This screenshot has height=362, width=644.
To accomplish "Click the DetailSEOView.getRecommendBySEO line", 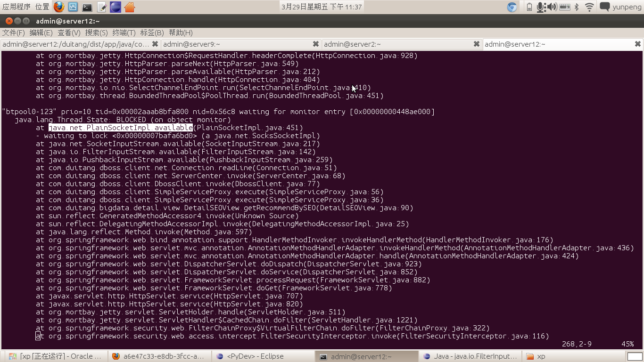I will (224, 208).
